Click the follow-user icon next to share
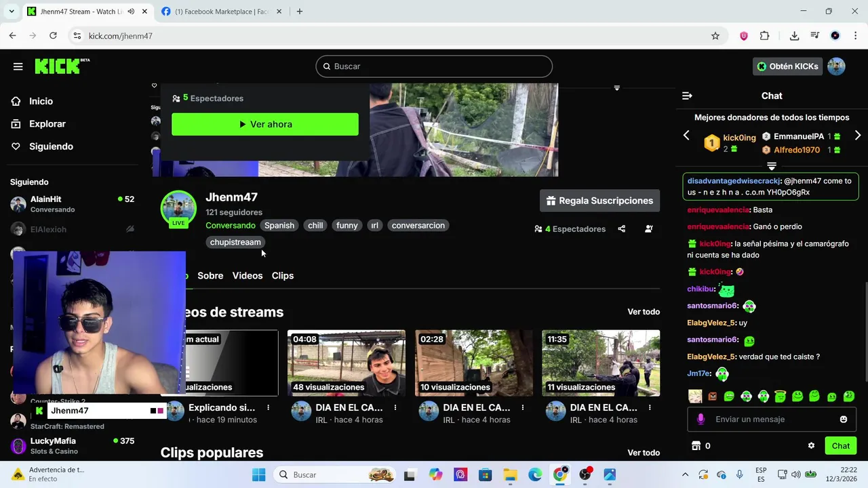The image size is (868, 488). pos(648,229)
